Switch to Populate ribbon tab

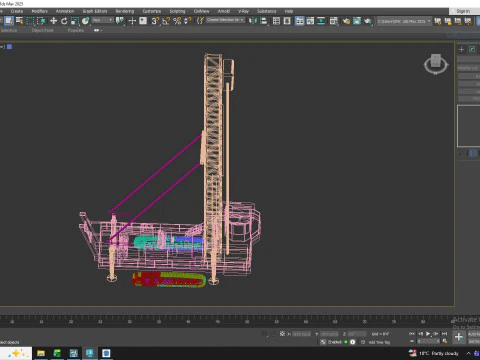[x=76, y=30]
